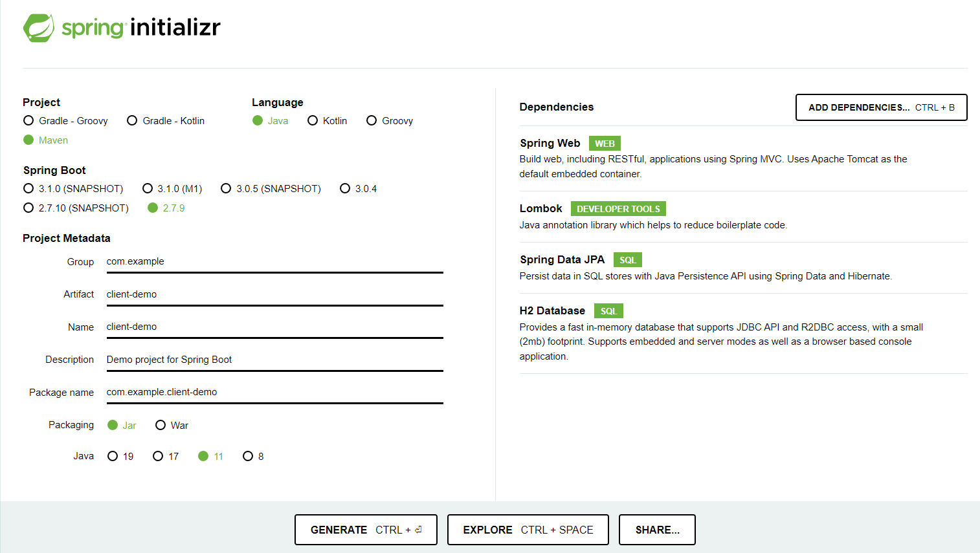Edit the Name input field
Image resolution: width=980 pixels, height=553 pixels.
pos(274,327)
